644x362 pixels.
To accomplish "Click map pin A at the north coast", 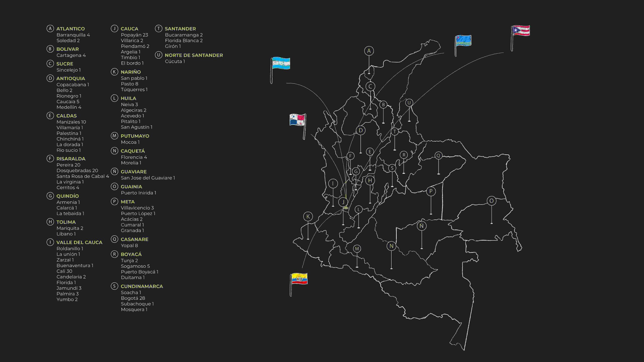I will coord(369,51).
